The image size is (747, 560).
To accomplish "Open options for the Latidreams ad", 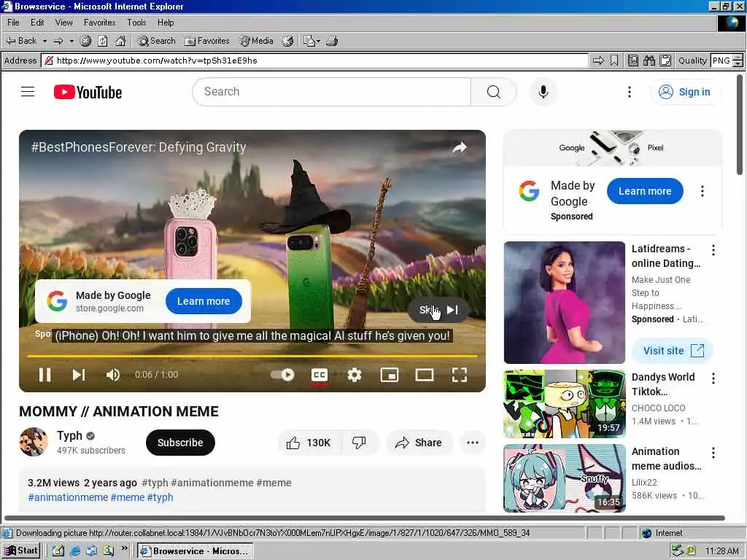I will click(713, 250).
